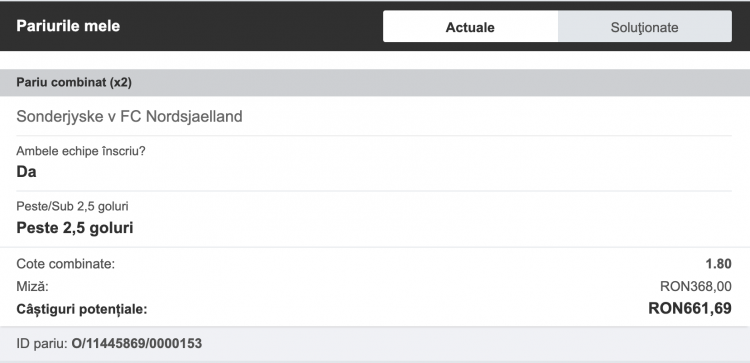Click the potential winnings RON661,69
Viewport: 750px width, 363px height.
coord(690,308)
